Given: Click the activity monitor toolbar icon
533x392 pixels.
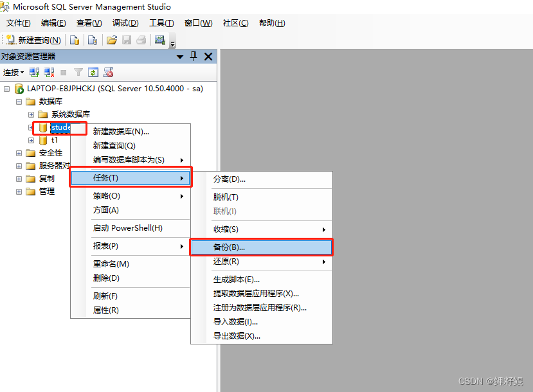Looking at the screenshot, I should point(159,40).
